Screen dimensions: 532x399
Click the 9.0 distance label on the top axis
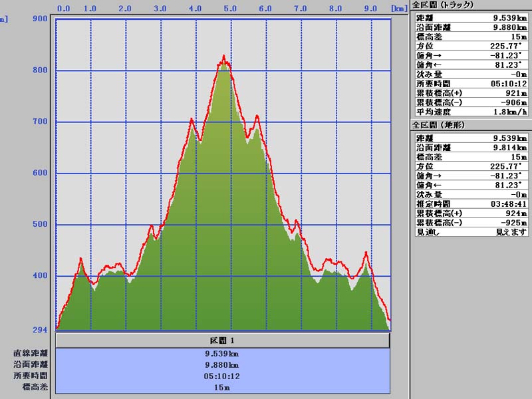[x=371, y=9]
